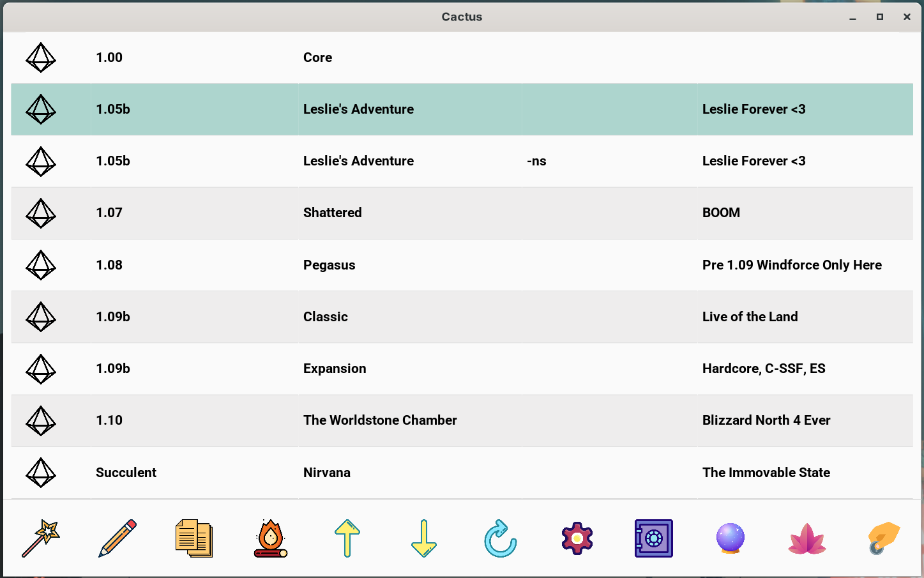Image resolution: width=924 pixels, height=578 pixels.
Task: Click the diamond icon in the -ns row
Action: [41, 161]
